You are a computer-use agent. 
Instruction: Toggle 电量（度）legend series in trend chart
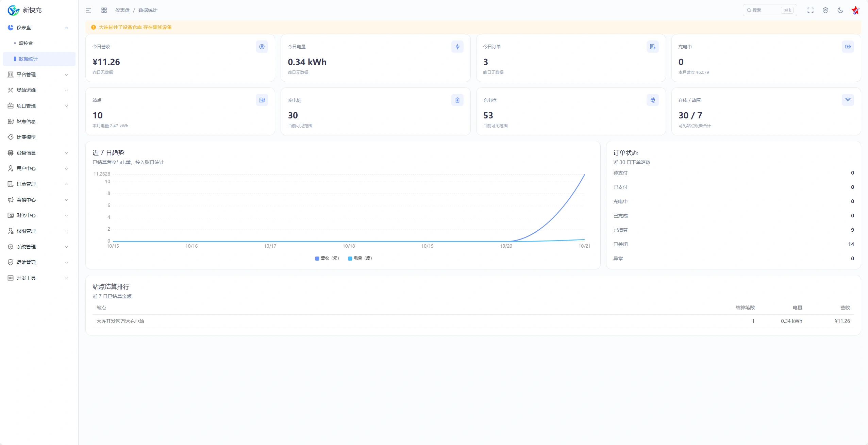click(x=360, y=258)
